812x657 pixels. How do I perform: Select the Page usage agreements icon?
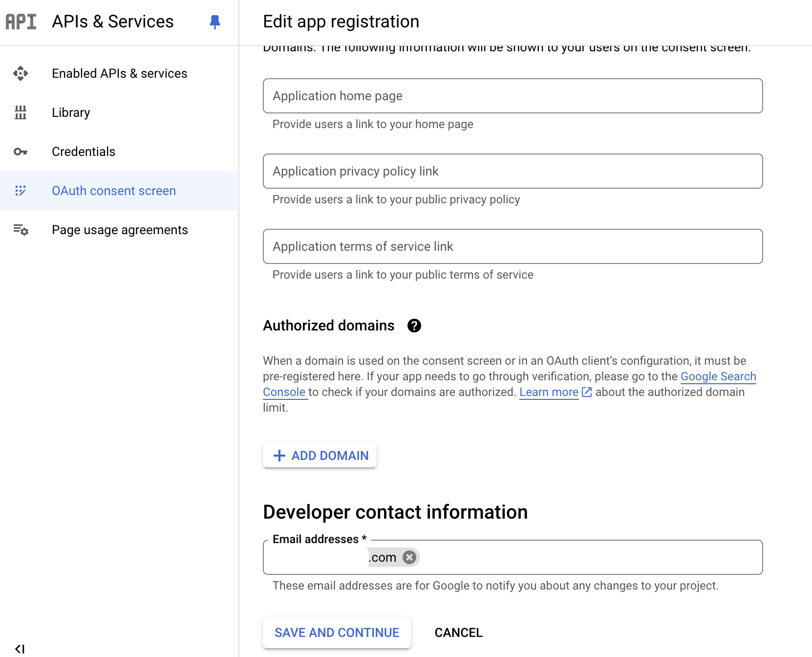click(21, 230)
